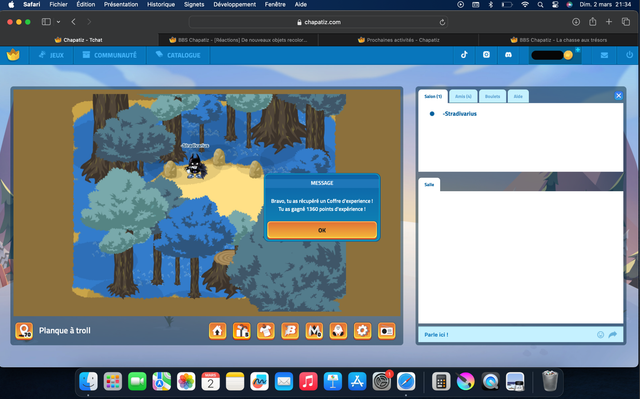Show the Safari tab overview
Image resolution: width=640 pixels, height=399 pixels.
626,22
